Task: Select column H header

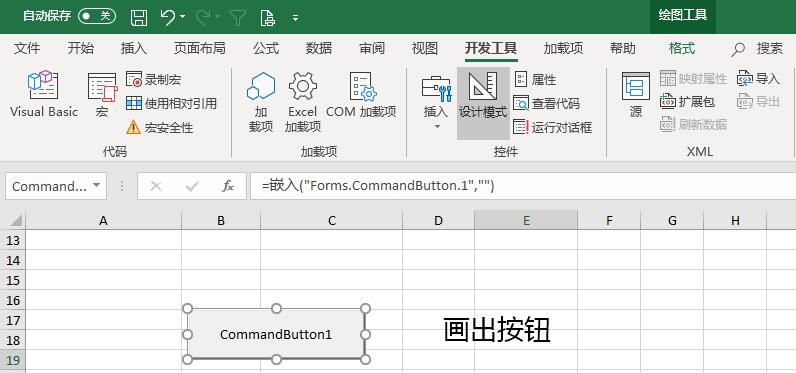Action: (735, 220)
